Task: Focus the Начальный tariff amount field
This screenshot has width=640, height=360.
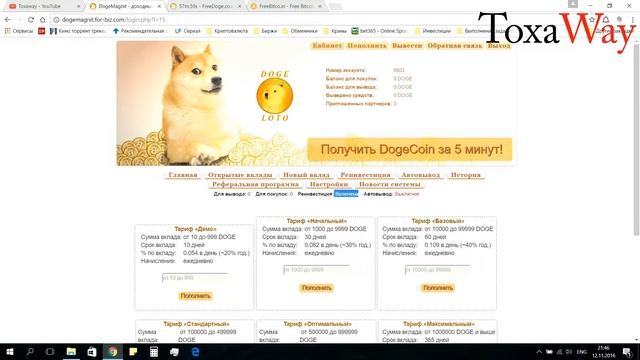Action: [x=316, y=269]
